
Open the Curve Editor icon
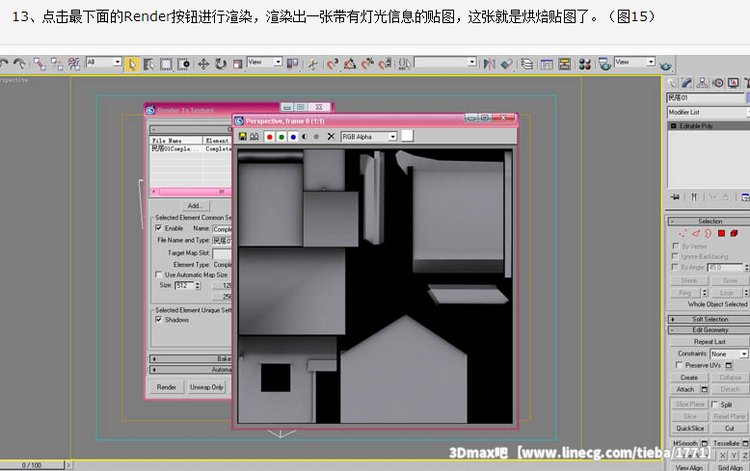coord(547,64)
